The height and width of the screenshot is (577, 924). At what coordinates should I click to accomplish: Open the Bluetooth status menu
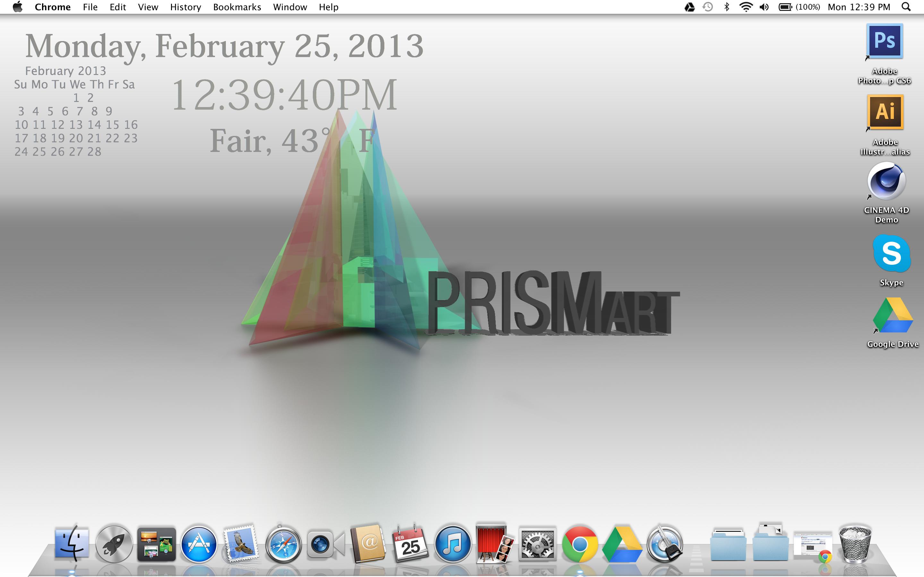[x=727, y=7]
